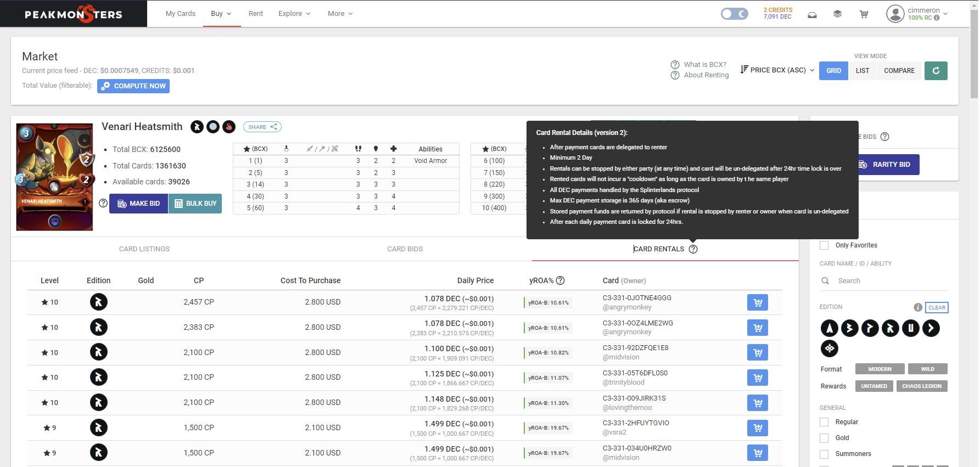This screenshot has height=467, width=980.
Task: Open the About Renting link
Action: click(706, 75)
